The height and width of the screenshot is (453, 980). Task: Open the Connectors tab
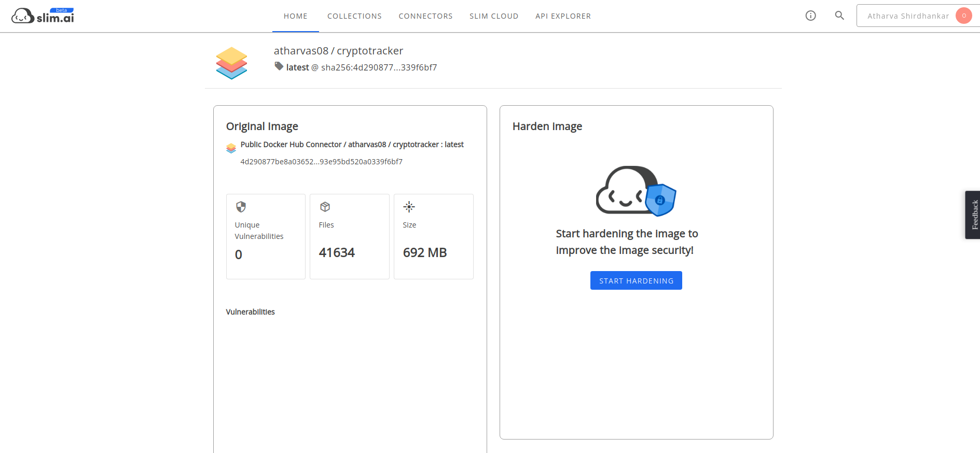click(x=425, y=16)
